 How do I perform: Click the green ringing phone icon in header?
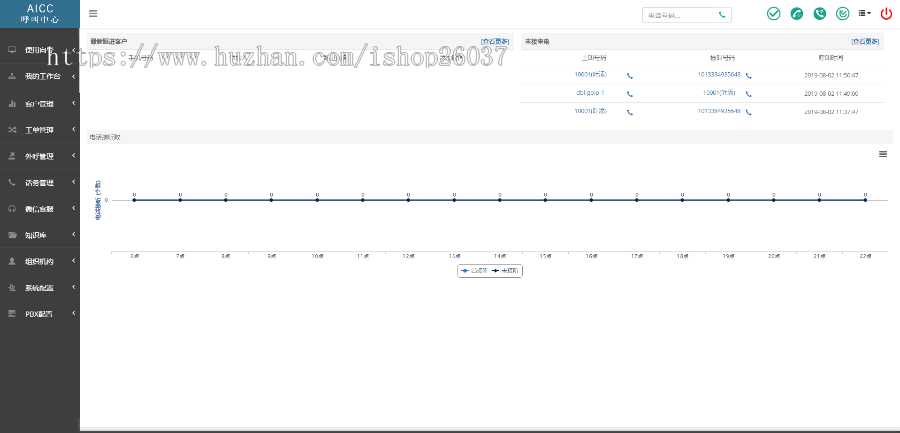point(820,14)
